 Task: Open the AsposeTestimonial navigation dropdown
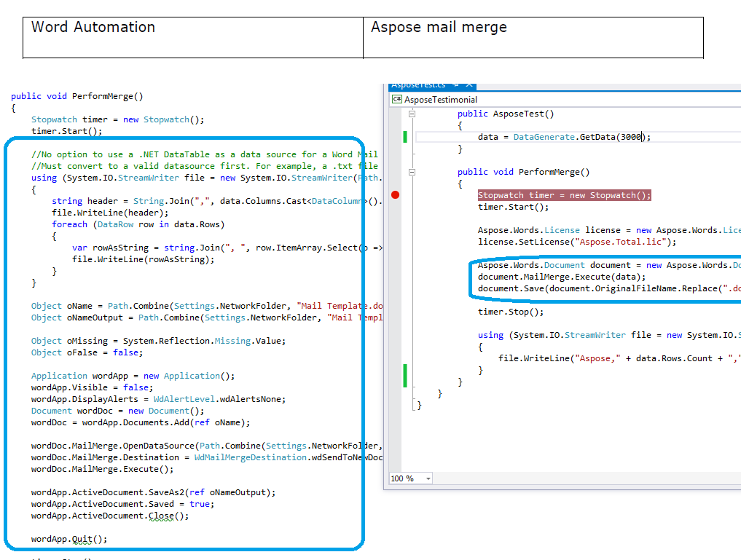pyautogui.click(x=566, y=100)
